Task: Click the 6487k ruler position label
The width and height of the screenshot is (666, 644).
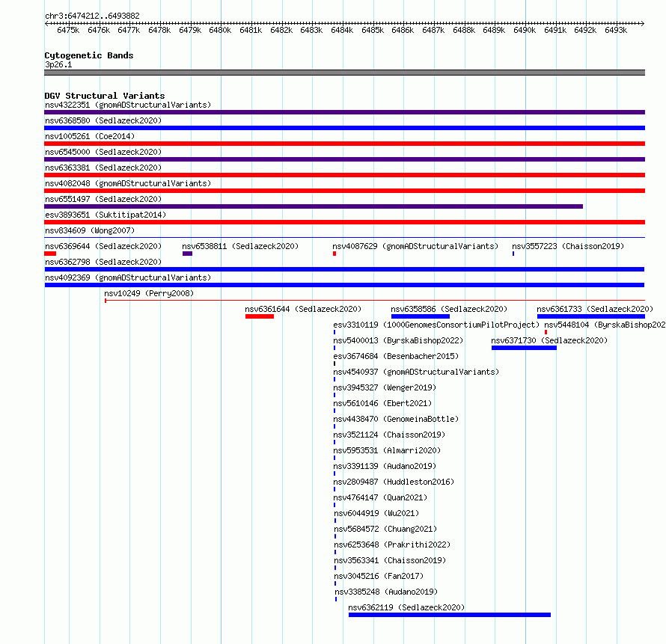Action: 433,30
